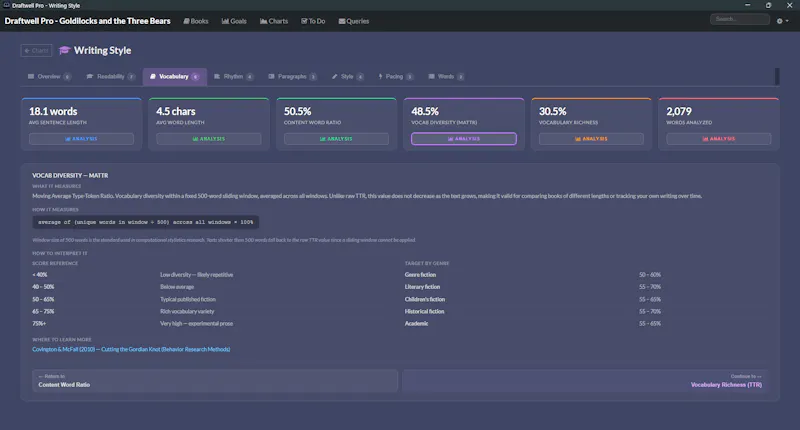The image size is (800, 430).
Task: Open Analysis for Vocab Diversity (MATTR)
Action: [x=464, y=139]
